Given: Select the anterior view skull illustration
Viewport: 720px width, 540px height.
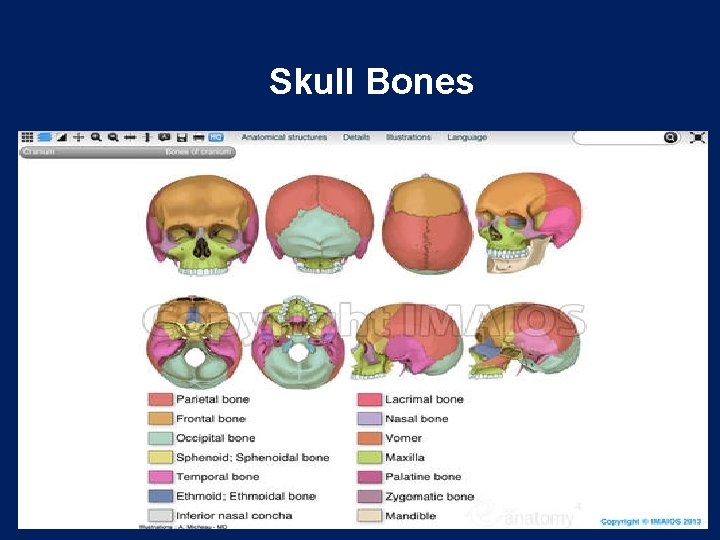Looking at the screenshot, I should click(202, 225).
